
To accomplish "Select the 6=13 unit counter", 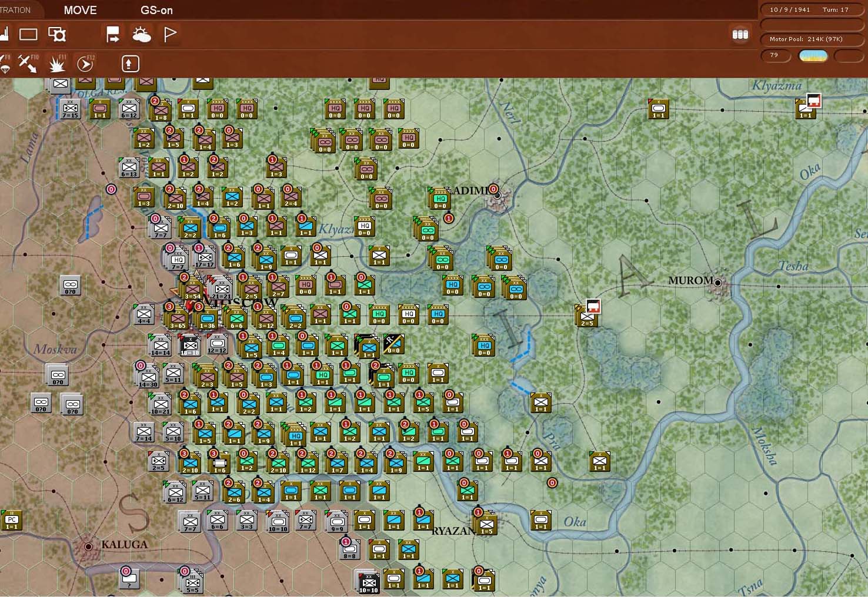I will (129, 167).
